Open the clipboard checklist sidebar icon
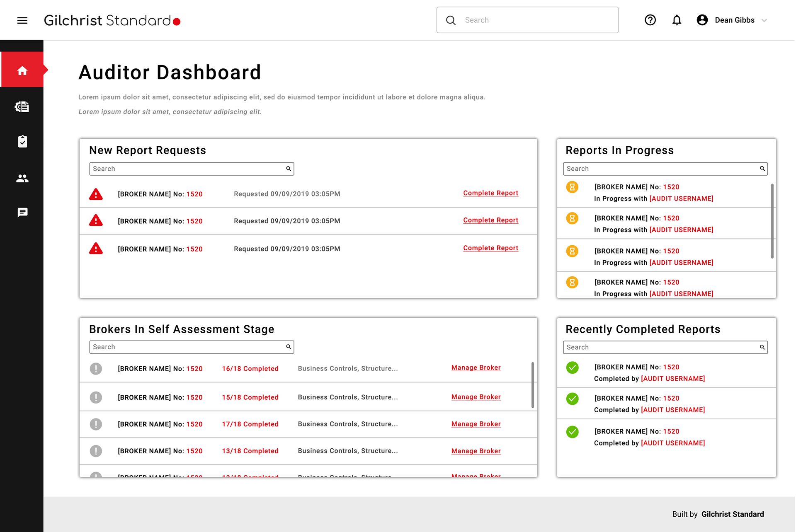This screenshot has height=532, width=796. coord(22,142)
